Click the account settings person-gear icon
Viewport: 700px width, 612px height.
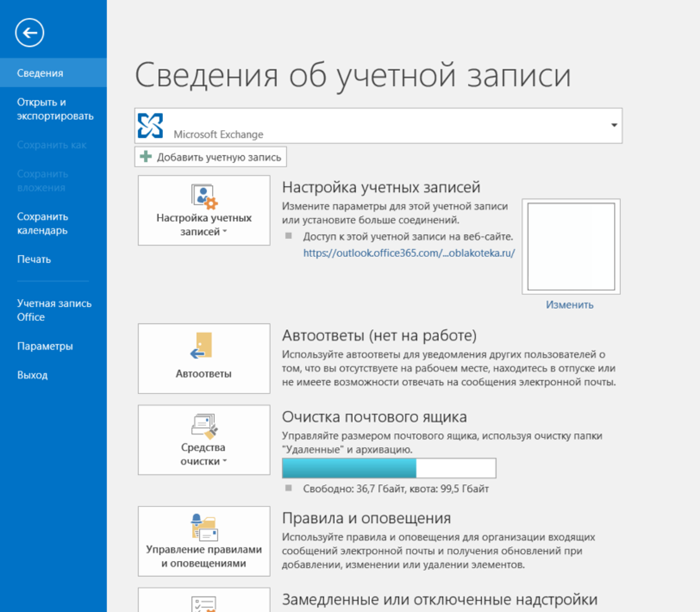204,196
